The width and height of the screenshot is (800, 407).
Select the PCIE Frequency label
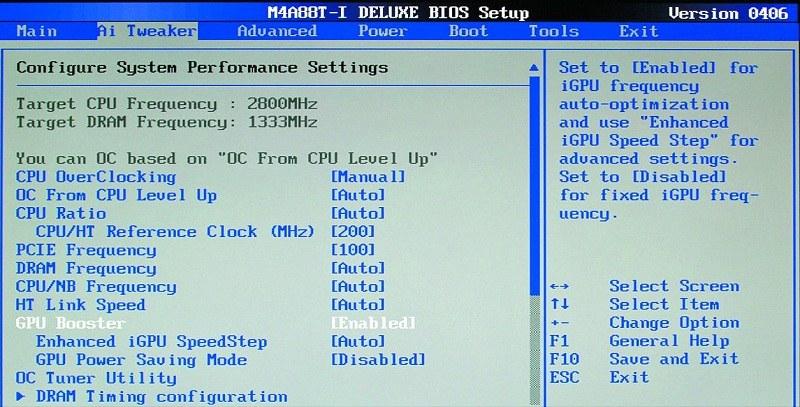point(86,250)
